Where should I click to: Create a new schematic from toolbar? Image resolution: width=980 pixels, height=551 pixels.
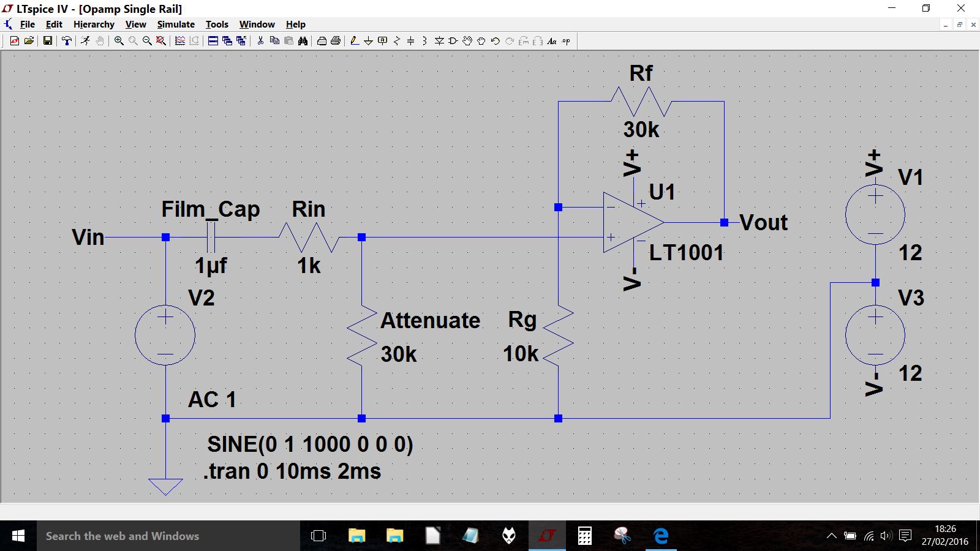tap(15, 41)
